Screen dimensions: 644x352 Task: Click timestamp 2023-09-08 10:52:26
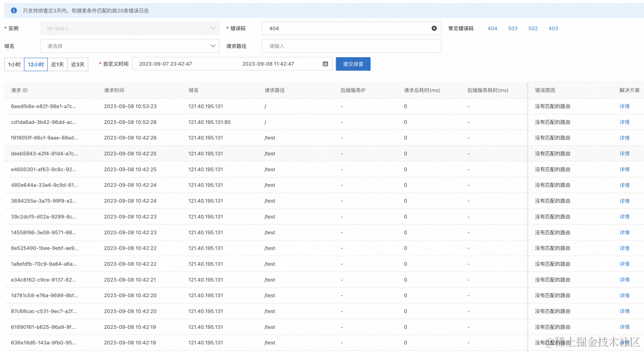point(130,122)
